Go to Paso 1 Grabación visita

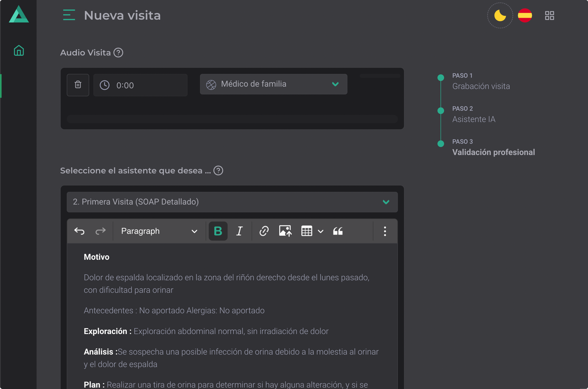click(x=481, y=86)
